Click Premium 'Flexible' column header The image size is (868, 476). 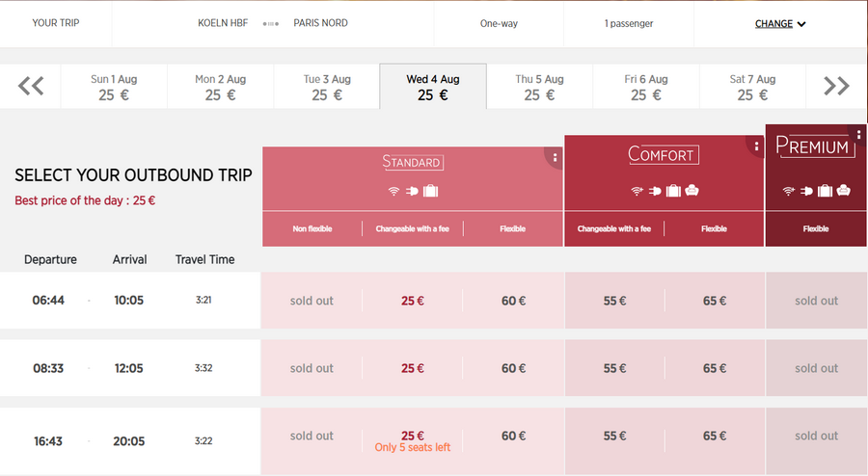click(816, 229)
